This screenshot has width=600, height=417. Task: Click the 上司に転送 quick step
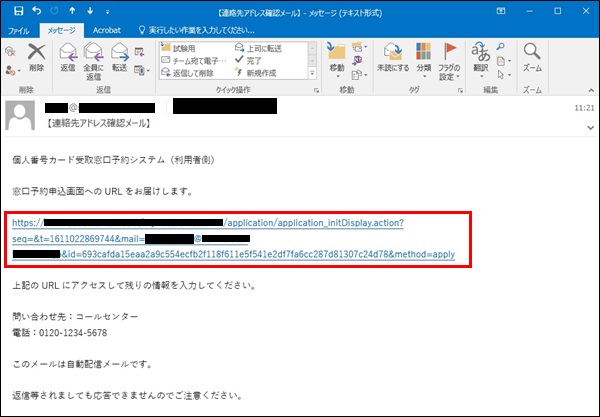coord(262,47)
